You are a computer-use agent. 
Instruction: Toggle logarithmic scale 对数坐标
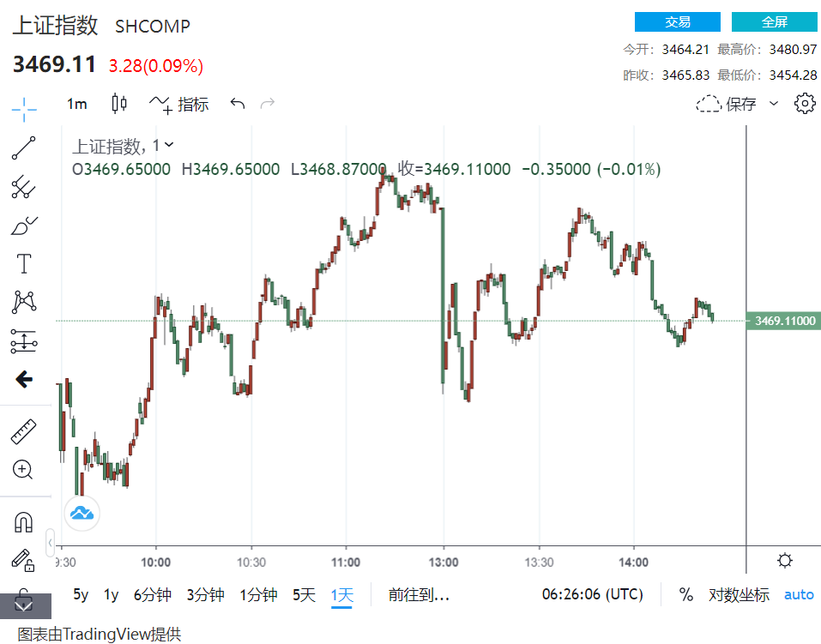pyautogui.click(x=739, y=594)
